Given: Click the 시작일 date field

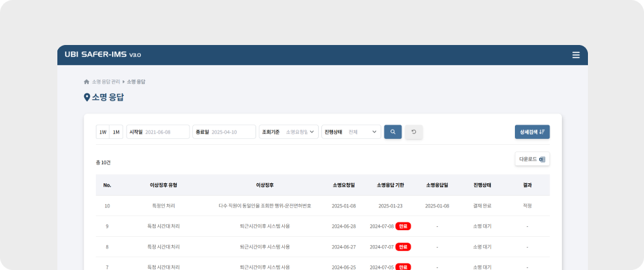Looking at the screenshot, I should pyautogui.click(x=158, y=132).
